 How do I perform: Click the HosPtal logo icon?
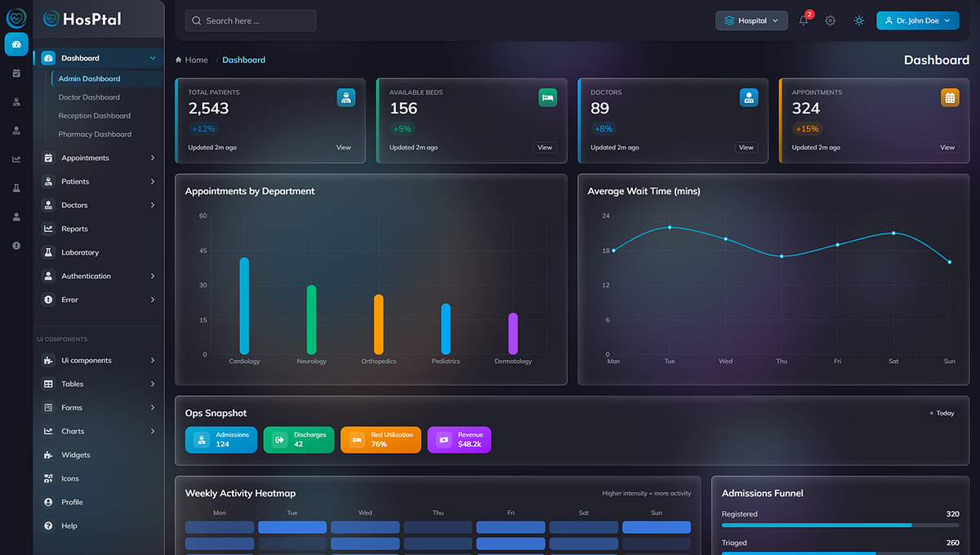pos(51,18)
